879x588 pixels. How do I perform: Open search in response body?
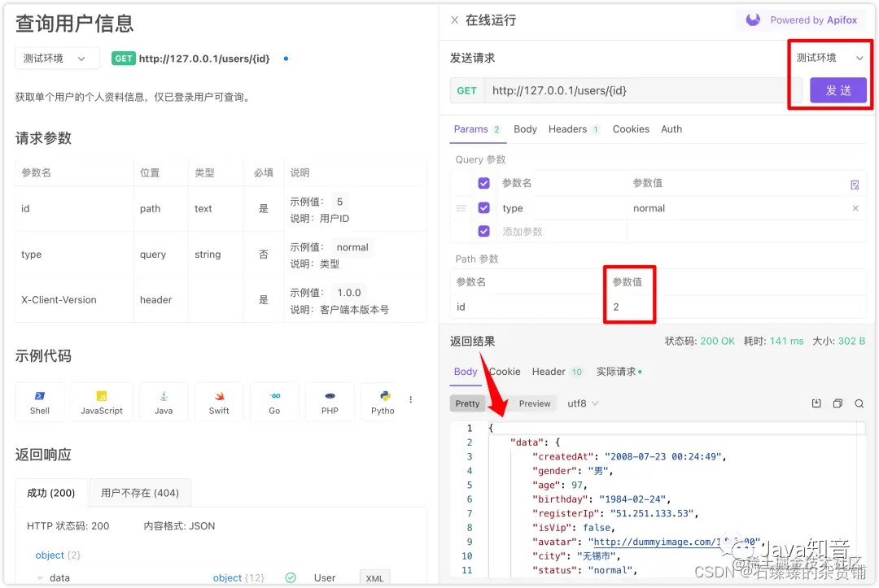pos(859,403)
